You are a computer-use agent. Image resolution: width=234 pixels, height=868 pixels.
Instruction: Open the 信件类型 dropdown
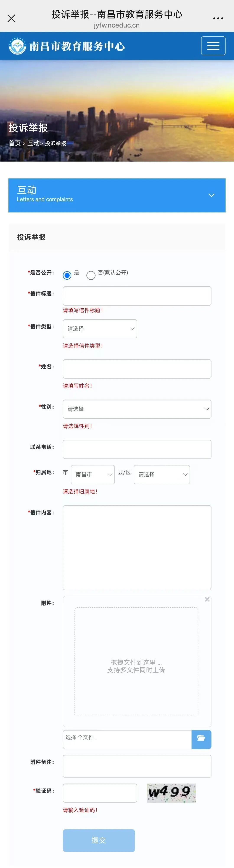click(100, 329)
